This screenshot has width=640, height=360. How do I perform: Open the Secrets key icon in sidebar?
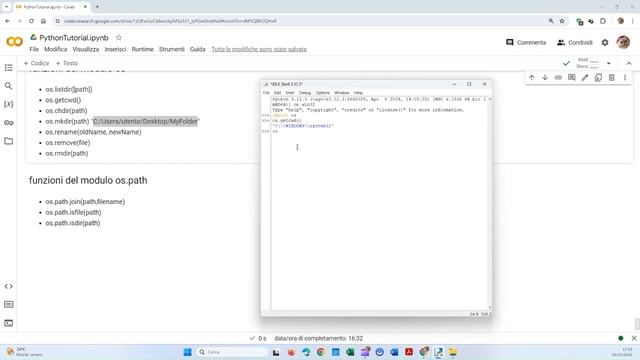(9, 122)
